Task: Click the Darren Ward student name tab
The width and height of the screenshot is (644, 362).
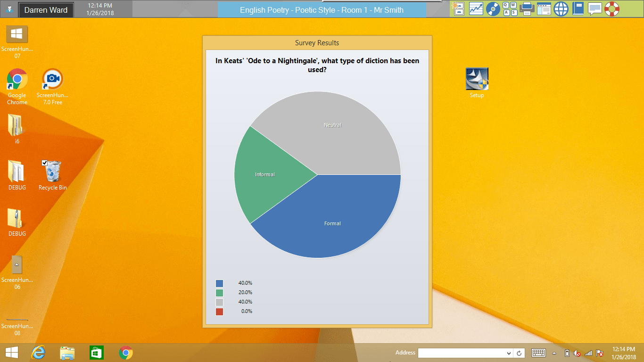Action: point(46,10)
